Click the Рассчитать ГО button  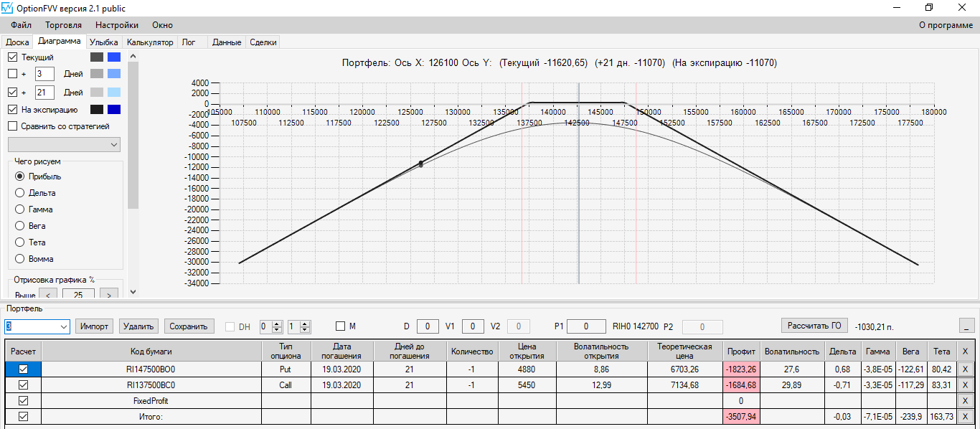pyautogui.click(x=815, y=325)
